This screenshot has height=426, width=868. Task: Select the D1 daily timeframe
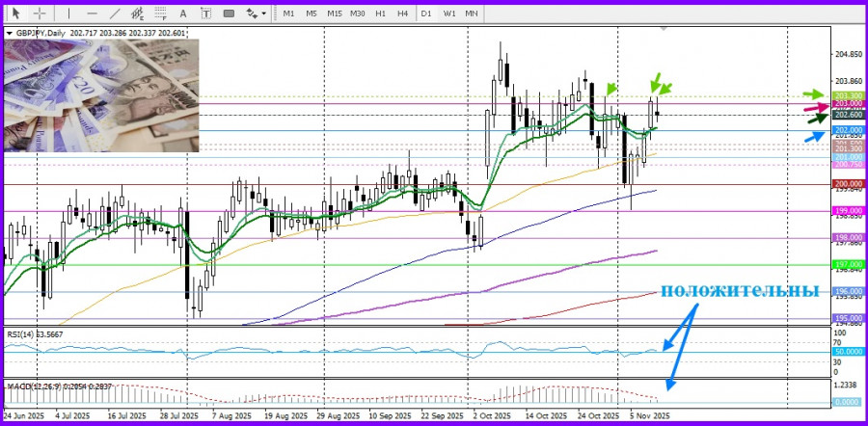tap(425, 13)
